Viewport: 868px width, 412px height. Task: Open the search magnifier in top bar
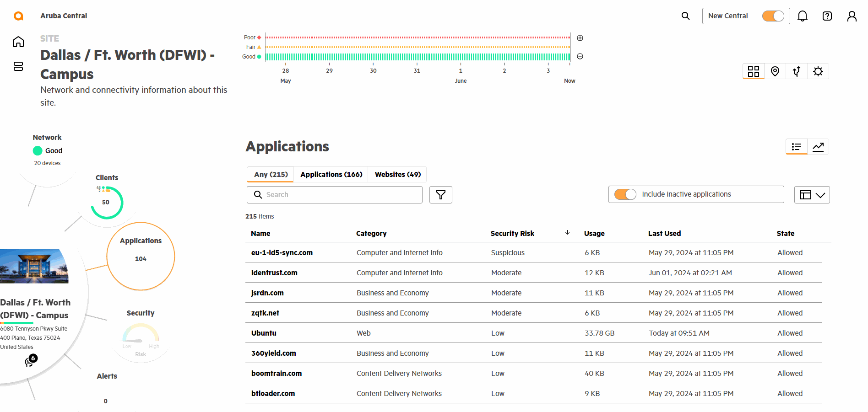pyautogui.click(x=685, y=16)
